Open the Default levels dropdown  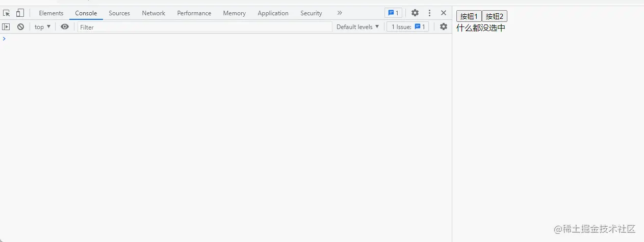coord(358,27)
